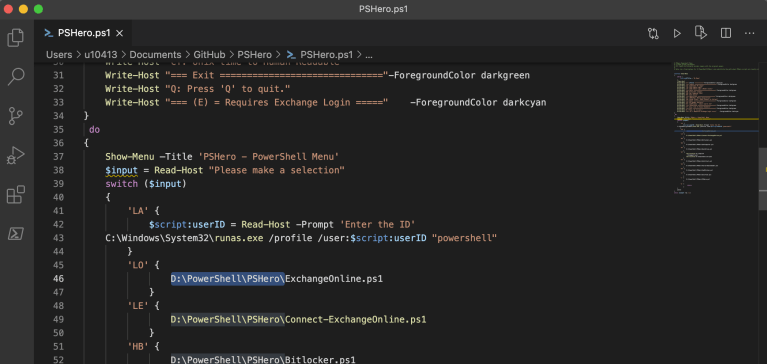Click the Documents breadcrumb
The image size is (767, 364).
click(x=155, y=54)
